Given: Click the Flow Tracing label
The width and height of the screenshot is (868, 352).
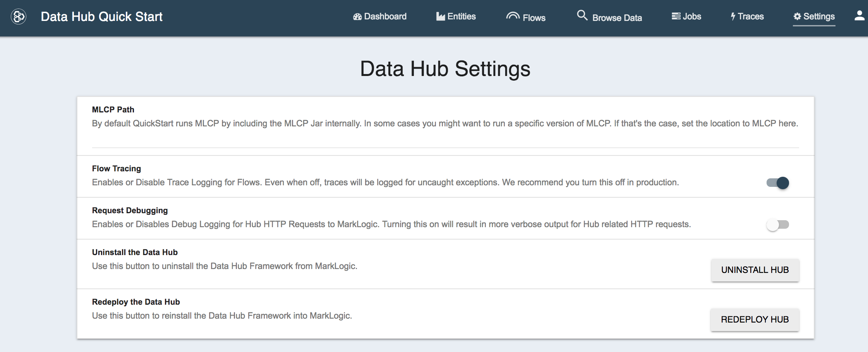Looking at the screenshot, I should (117, 169).
